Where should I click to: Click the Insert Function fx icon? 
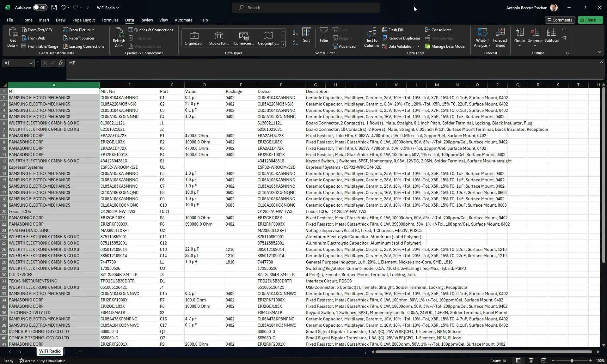pos(60,63)
